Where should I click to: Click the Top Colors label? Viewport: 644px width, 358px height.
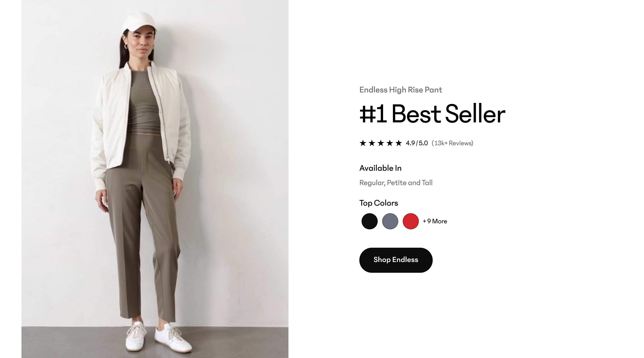coord(379,203)
